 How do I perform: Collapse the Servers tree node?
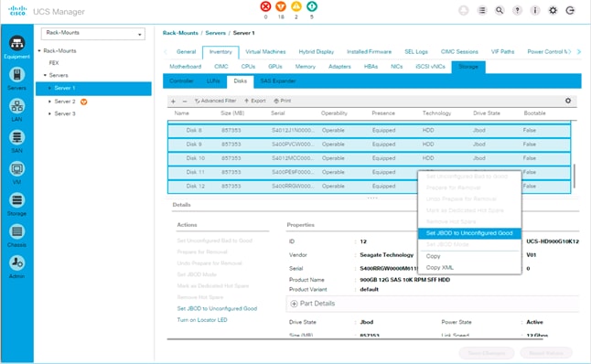tap(45, 75)
